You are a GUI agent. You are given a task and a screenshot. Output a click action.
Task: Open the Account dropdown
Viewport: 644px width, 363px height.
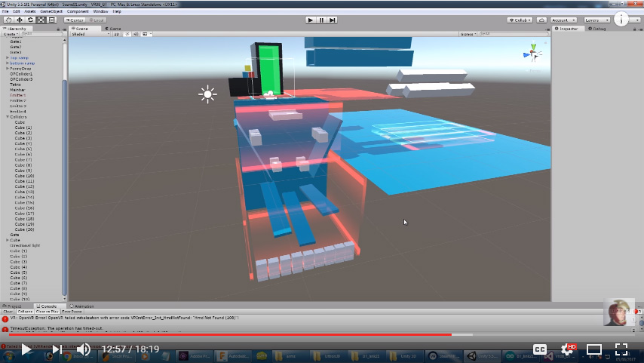[x=563, y=20]
